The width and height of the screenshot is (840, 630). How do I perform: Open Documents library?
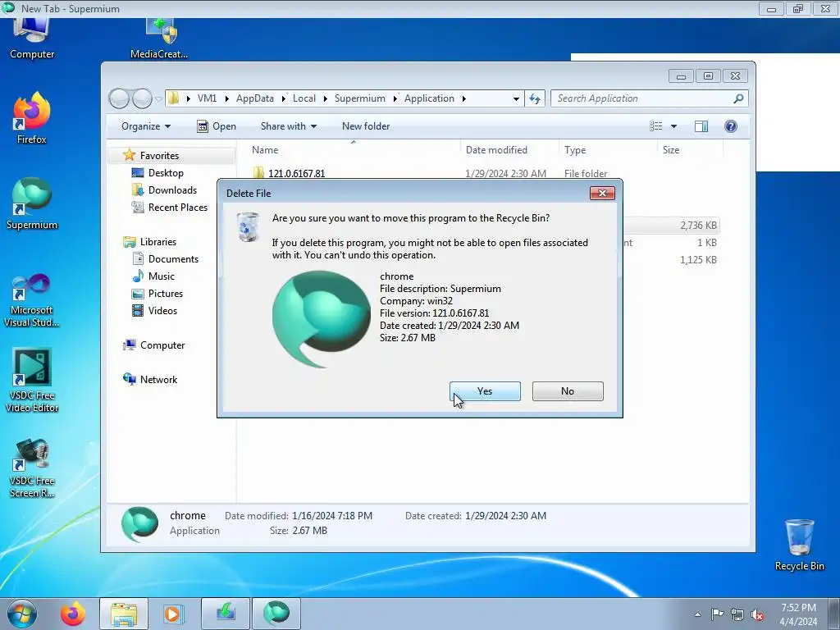coord(173,259)
